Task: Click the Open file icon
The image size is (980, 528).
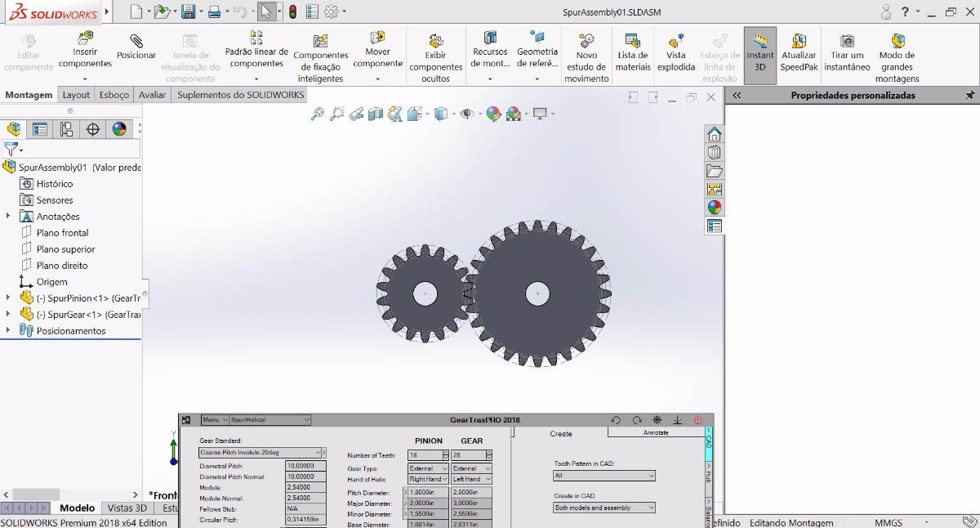Action: click(162, 12)
